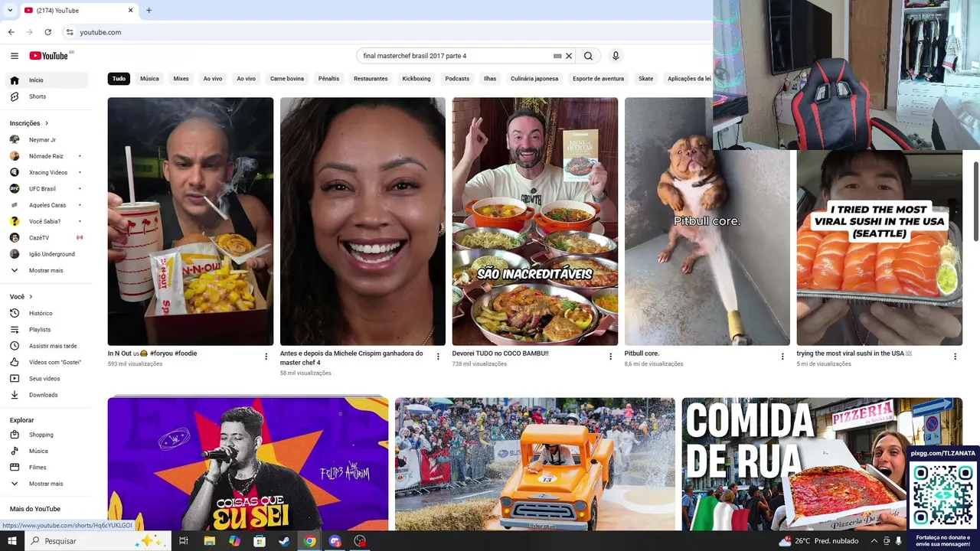Open Início in the sidebar
The image size is (980, 551).
tap(47, 80)
